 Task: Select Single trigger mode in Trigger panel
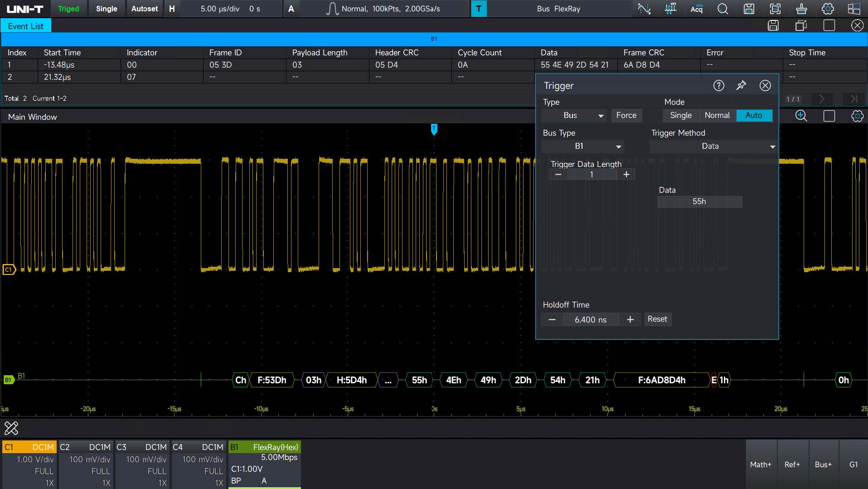point(681,115)
